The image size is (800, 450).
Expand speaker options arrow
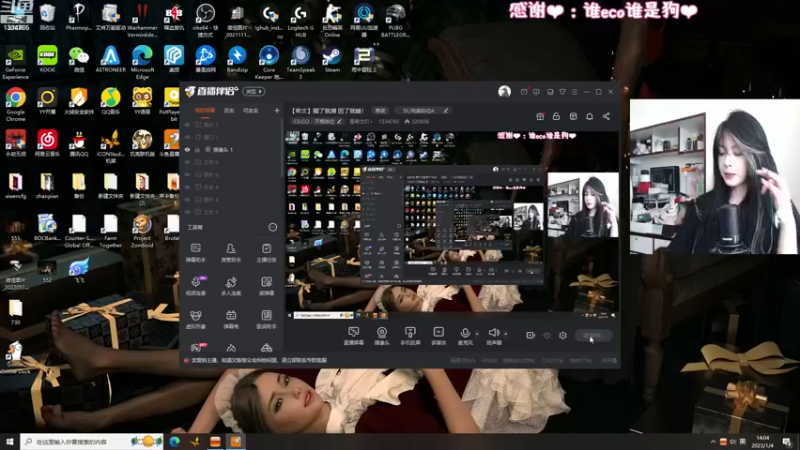(506, 334)
